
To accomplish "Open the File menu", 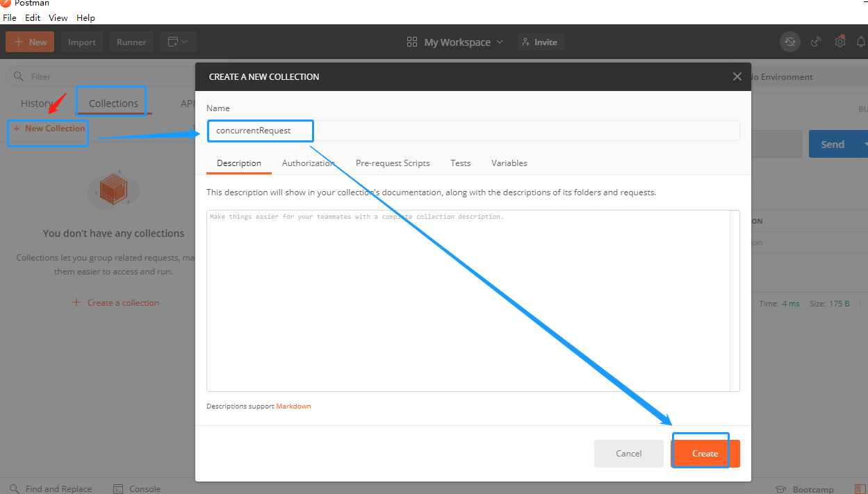I will pyautogui.click(x=10, y=18).
